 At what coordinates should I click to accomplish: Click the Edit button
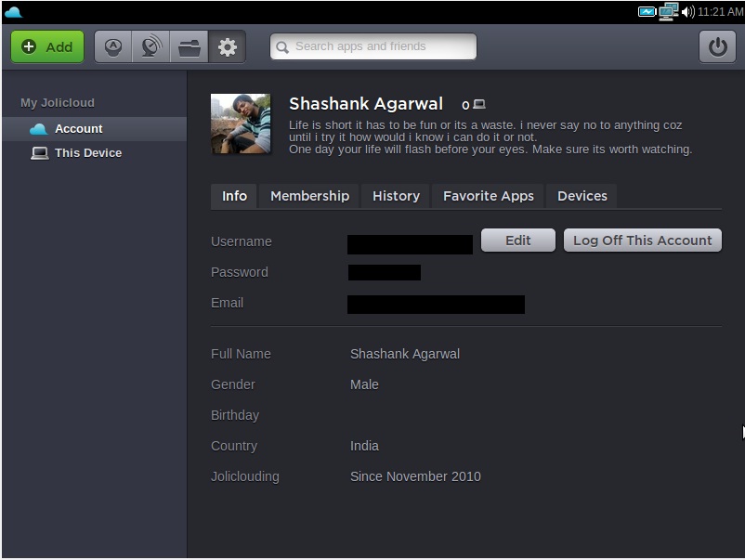pyautogui.click(x=518, y=241)
